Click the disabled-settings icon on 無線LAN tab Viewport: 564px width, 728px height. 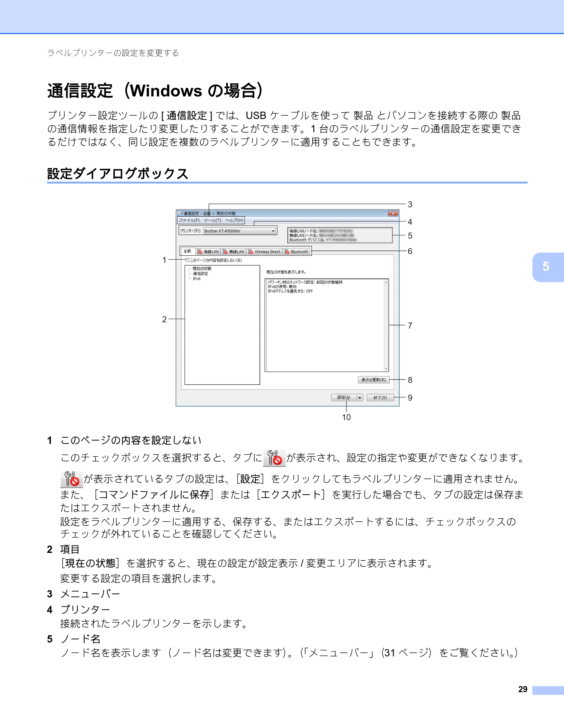pos(225,252)
